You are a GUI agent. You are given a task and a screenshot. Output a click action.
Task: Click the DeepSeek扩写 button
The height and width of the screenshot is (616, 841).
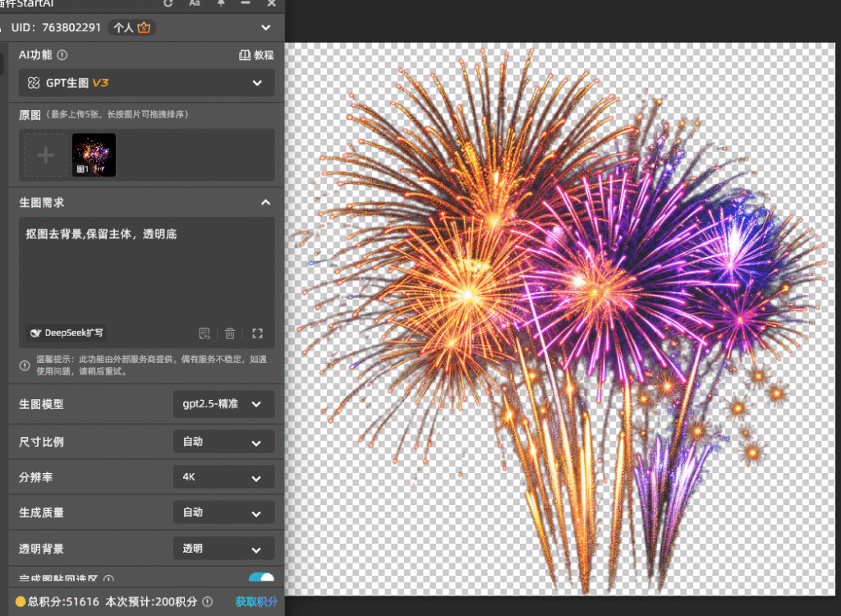click(x=66, y=333)
